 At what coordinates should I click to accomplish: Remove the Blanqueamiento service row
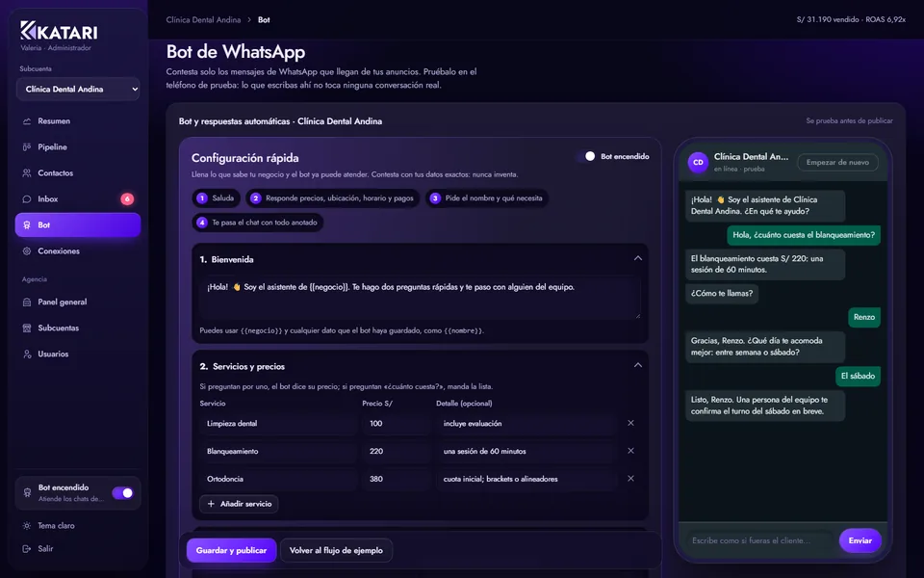click(x=630, y=451)
